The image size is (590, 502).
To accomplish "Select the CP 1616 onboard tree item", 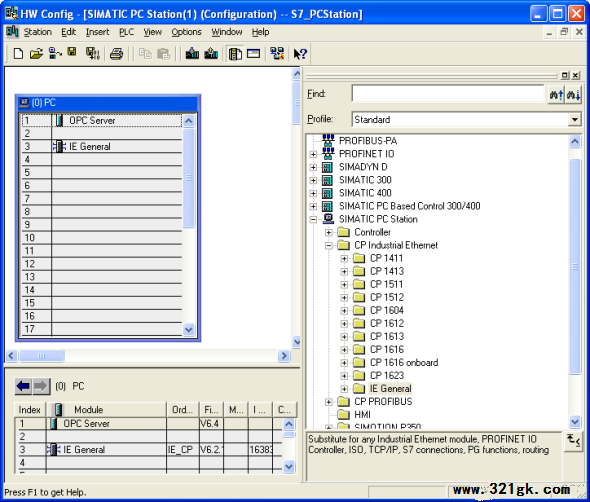I will 404,362.
